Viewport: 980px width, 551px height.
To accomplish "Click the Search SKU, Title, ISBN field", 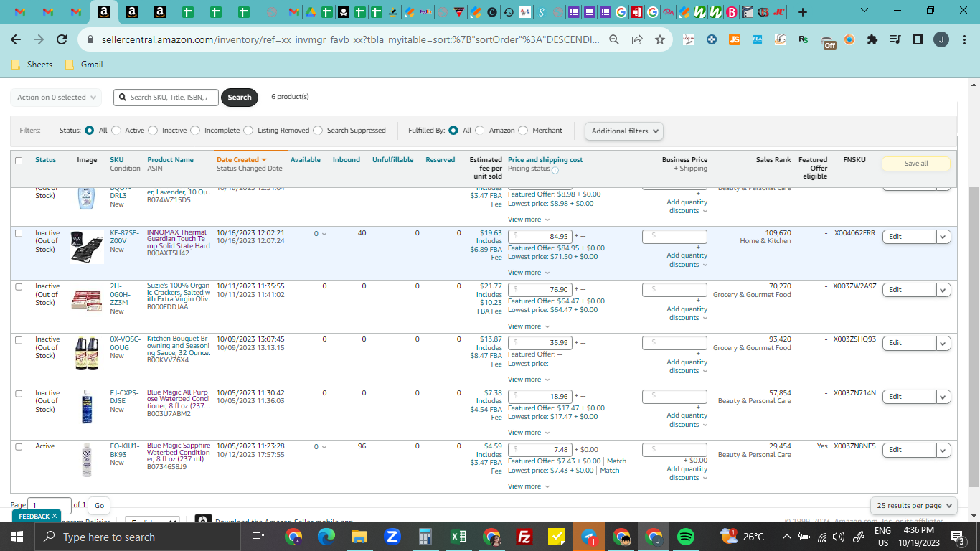I will [166, 98].
